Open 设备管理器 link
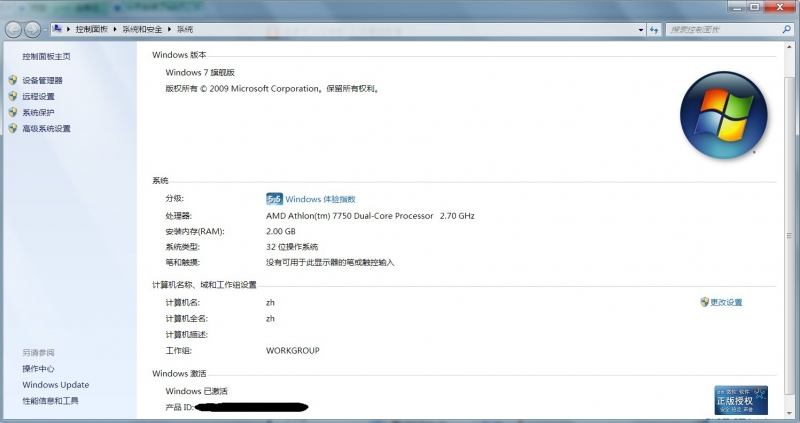The image size is (800, 423). coord(42,81)
